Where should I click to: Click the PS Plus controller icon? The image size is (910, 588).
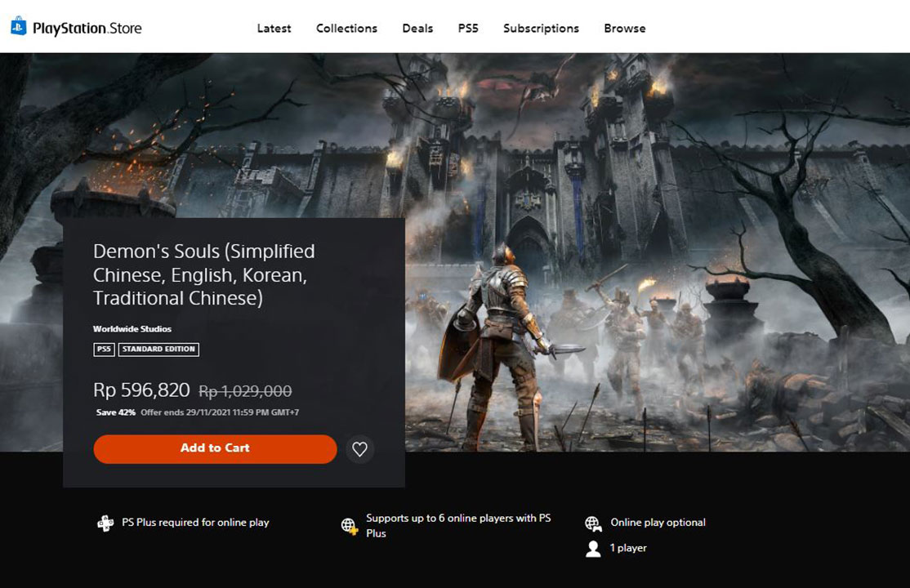[x=105, y=523]
